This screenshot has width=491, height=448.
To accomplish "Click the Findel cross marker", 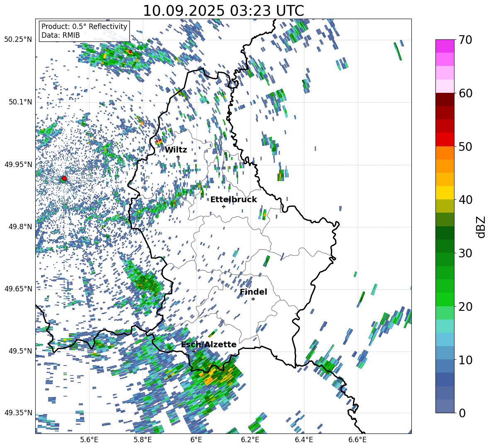I will pyautogui.click(x=253, y=299).
